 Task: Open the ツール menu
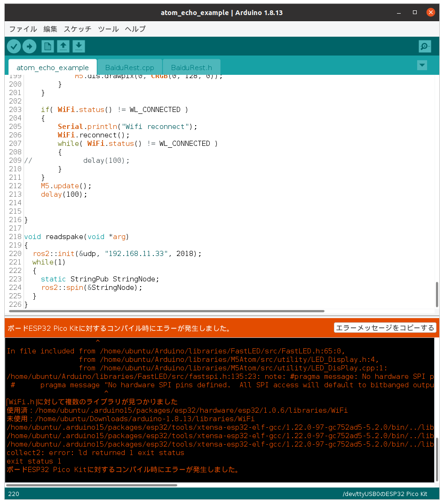click(108, 29)
